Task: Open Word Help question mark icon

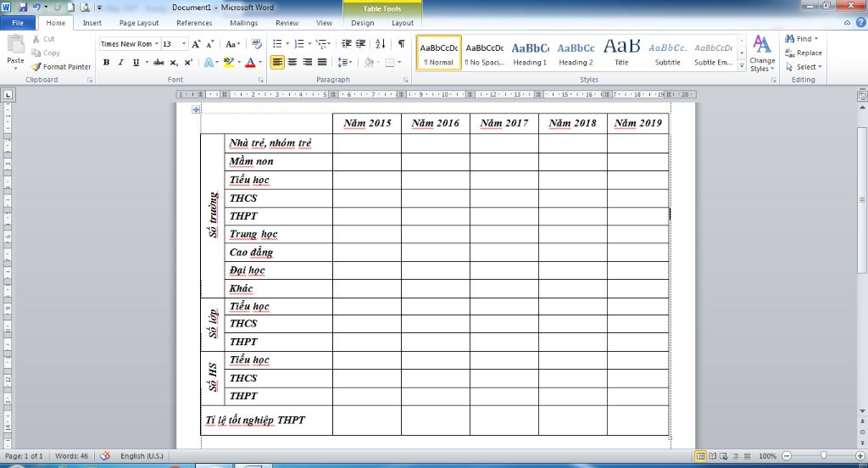Action: (860, 22)
